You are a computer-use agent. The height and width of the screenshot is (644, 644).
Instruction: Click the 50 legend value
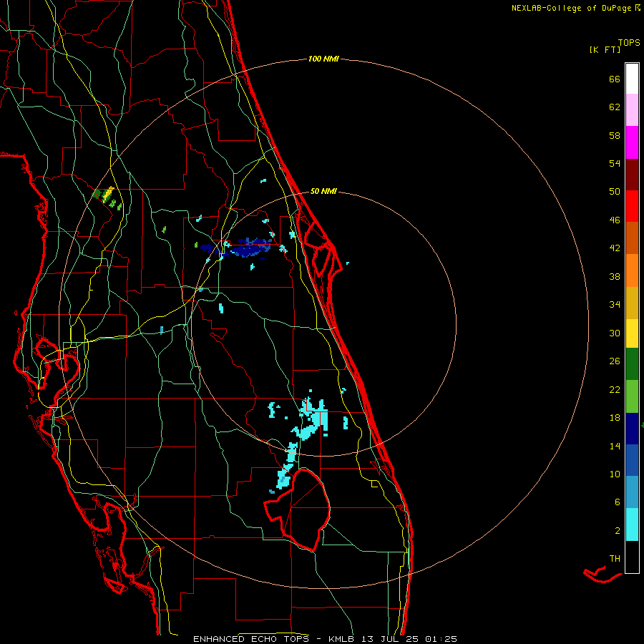click(615, 192)
